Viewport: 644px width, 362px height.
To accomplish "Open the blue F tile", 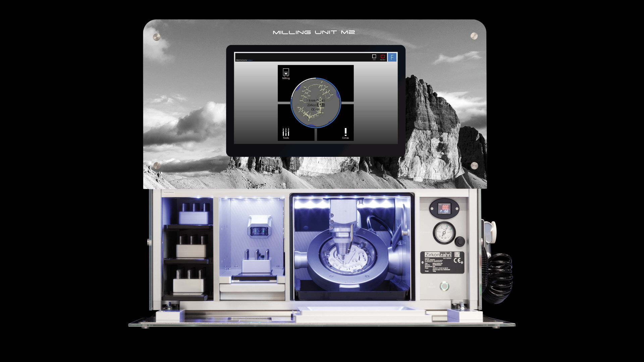I will pos(392,57).
